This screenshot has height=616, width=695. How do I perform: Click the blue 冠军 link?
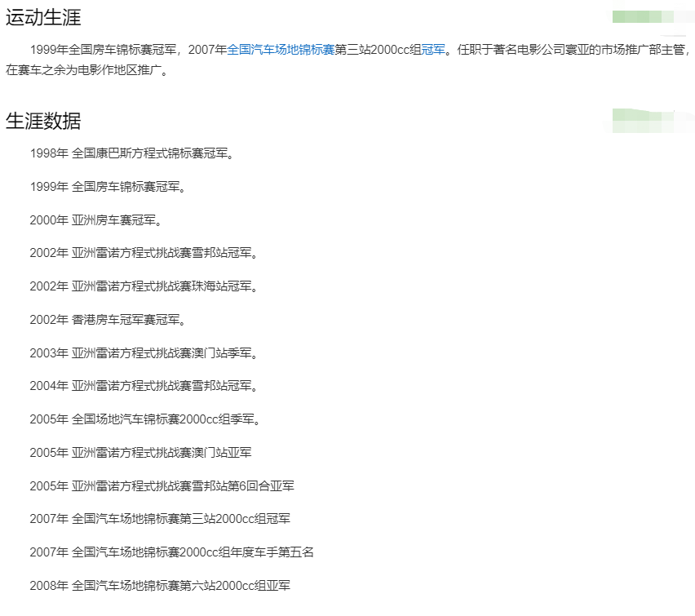point(433,50)
